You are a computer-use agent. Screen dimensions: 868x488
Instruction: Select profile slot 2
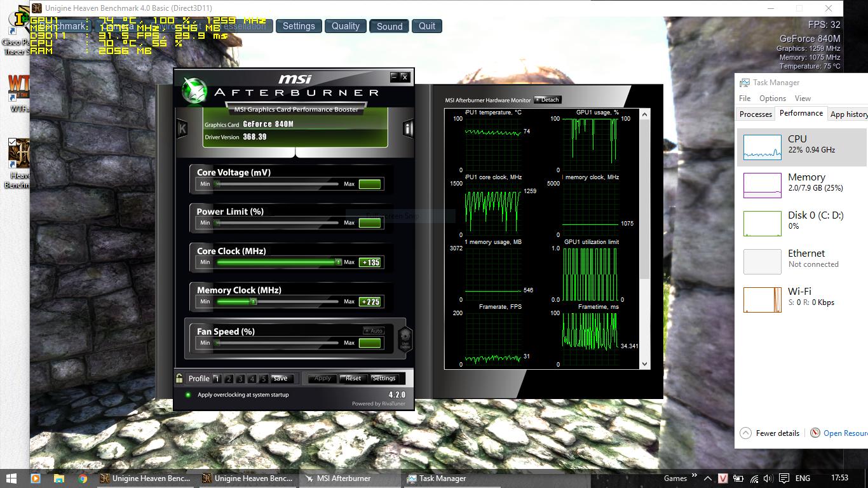coord(229,379)
